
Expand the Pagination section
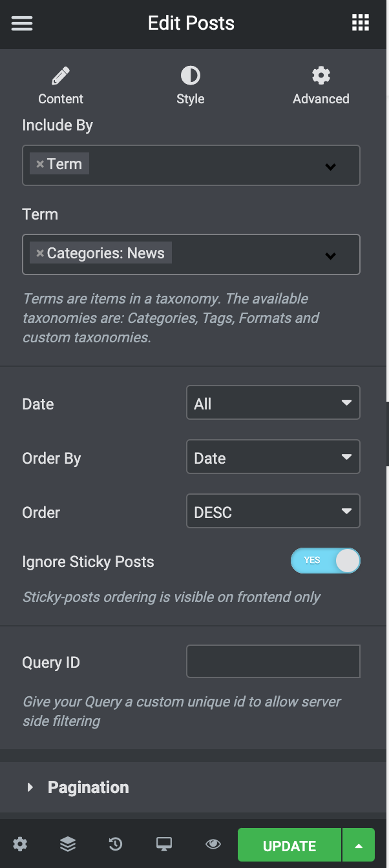[x=194, y=787]
